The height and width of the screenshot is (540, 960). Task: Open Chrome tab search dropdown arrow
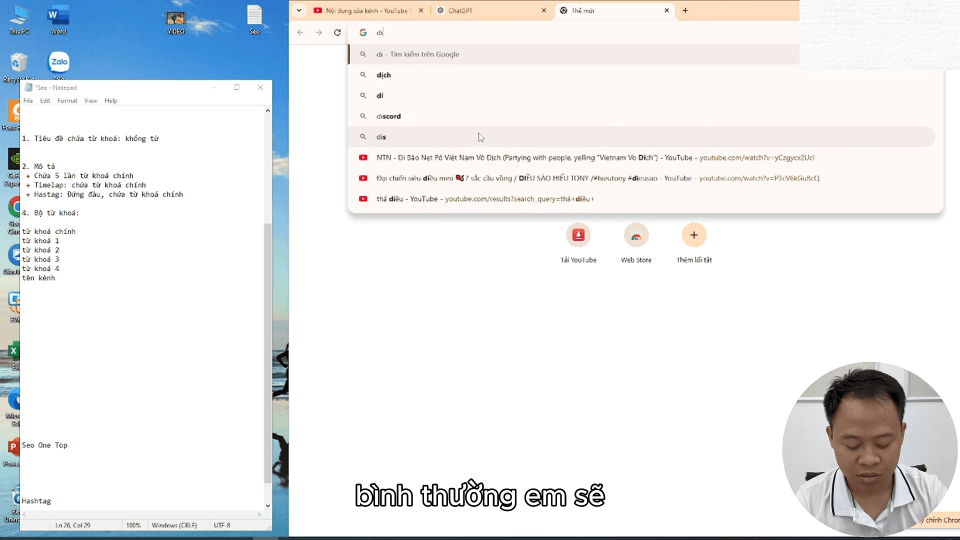[299, 10]
